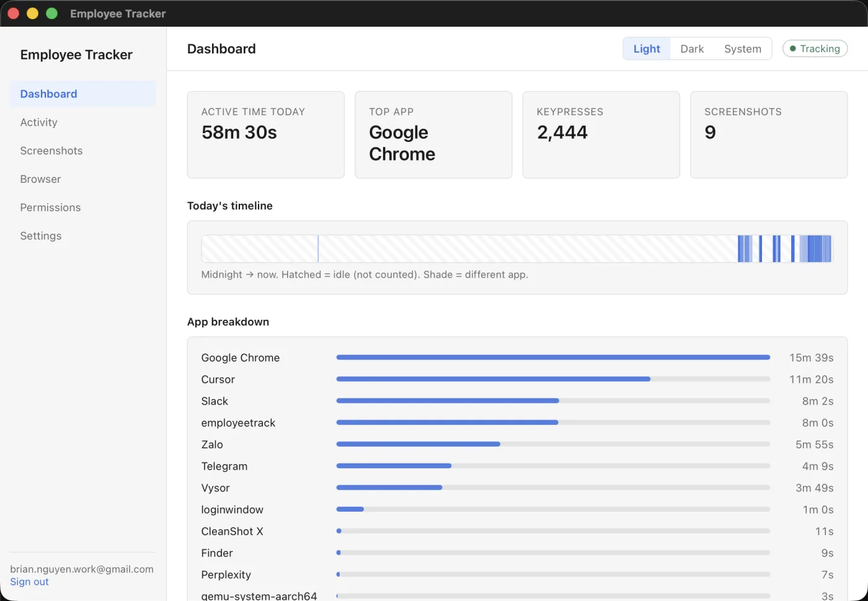Click the Zalo usage bar
The height and width of the screenshot is (601, 868).
pos(553,444)
